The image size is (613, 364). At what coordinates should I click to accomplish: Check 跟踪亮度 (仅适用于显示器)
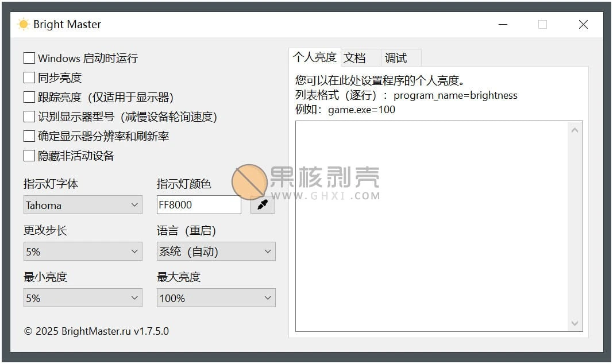pyautogui.click(x=29, y=97)
